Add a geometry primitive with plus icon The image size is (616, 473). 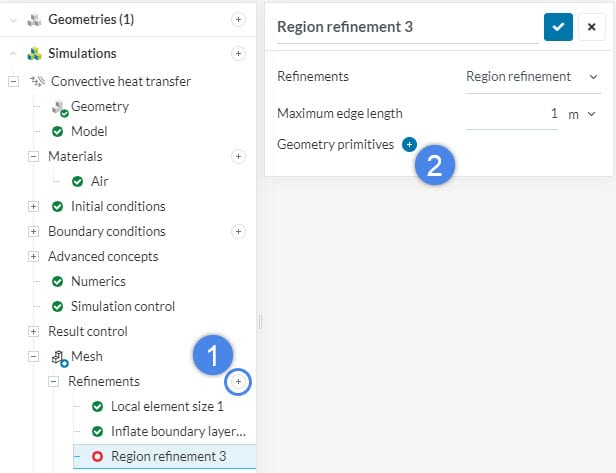(x=409, y=145)
